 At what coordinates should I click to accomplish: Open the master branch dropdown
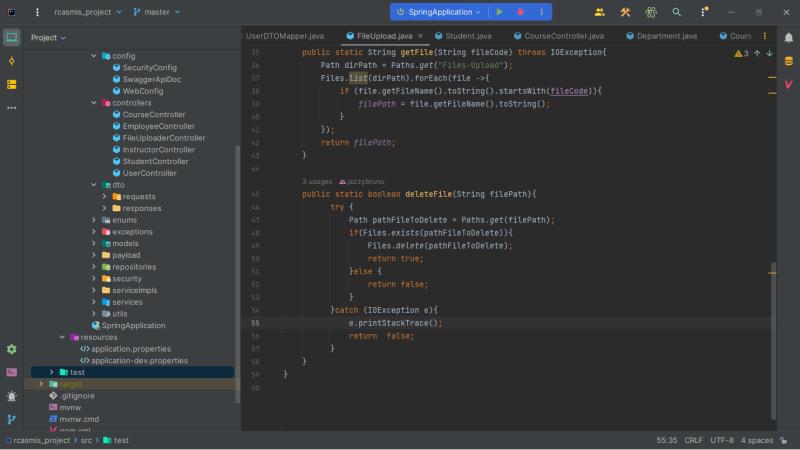pyautogui.click(x=156, y=12)
